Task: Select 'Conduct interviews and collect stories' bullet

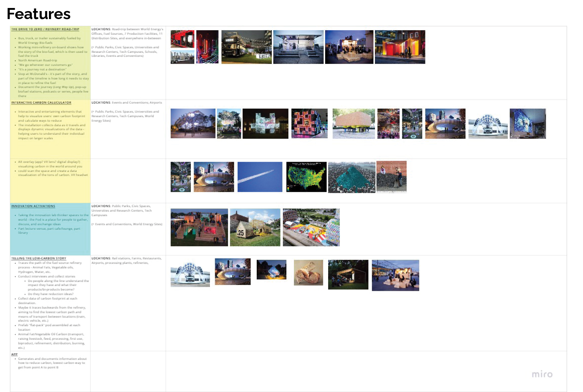Action: pyautogui.click(x=46, y=276)
